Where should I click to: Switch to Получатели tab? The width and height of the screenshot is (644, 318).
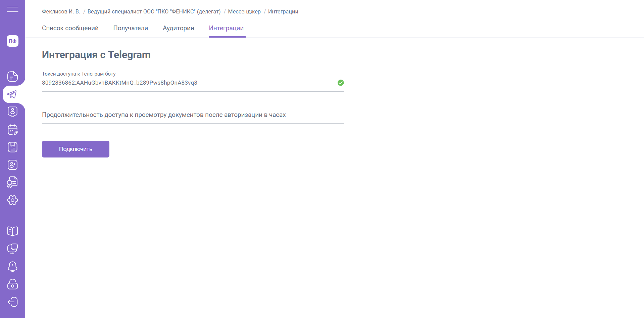[x=131, y=28]
